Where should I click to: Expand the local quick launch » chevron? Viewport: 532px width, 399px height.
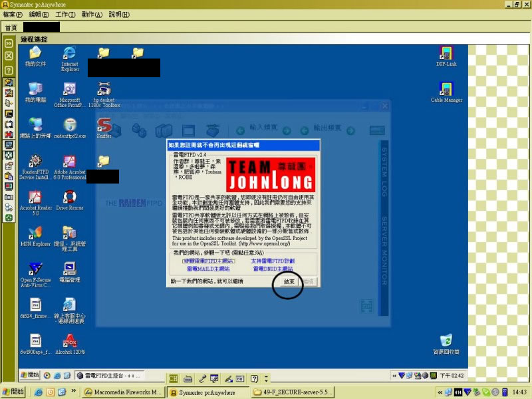coord(74,391)
